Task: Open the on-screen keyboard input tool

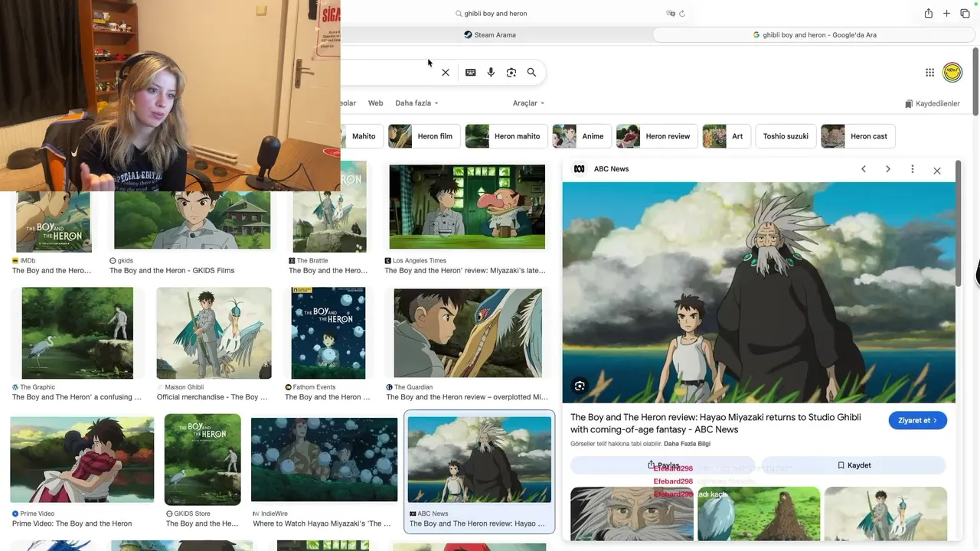Action: [470, 73]
